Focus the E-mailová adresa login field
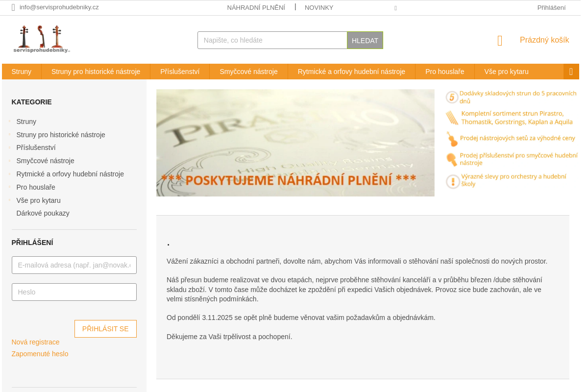Image resolution: width=588 pixels, height=392 pixels. 74,265
